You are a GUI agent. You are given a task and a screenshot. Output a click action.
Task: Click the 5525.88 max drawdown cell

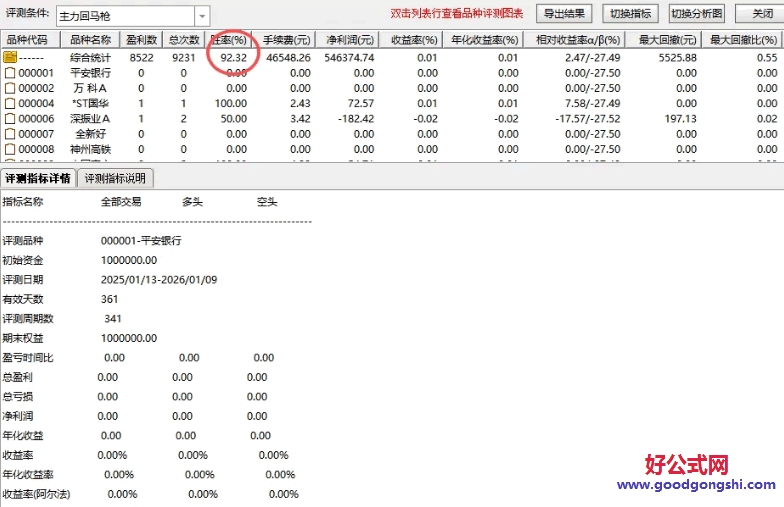(678, 58)
